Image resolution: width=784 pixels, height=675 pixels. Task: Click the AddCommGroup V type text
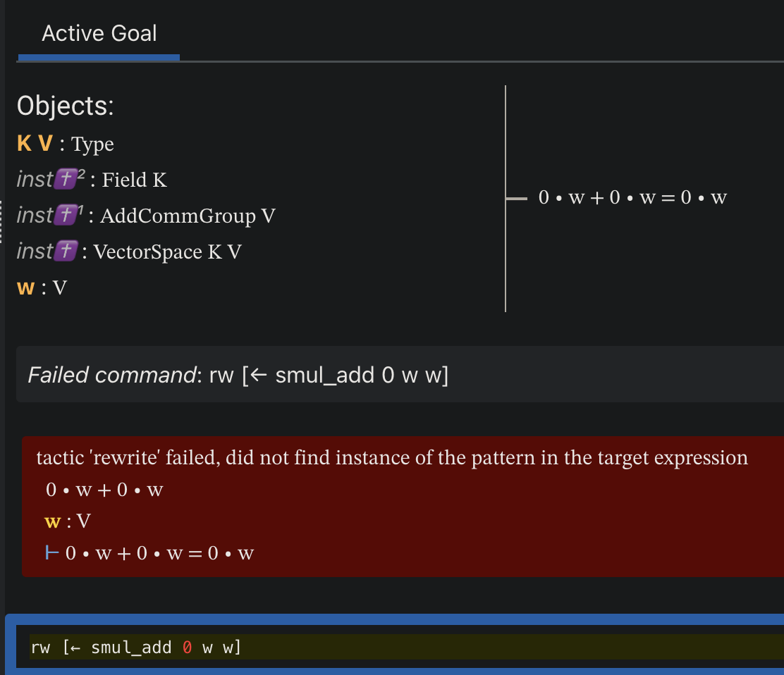[188, 216]
